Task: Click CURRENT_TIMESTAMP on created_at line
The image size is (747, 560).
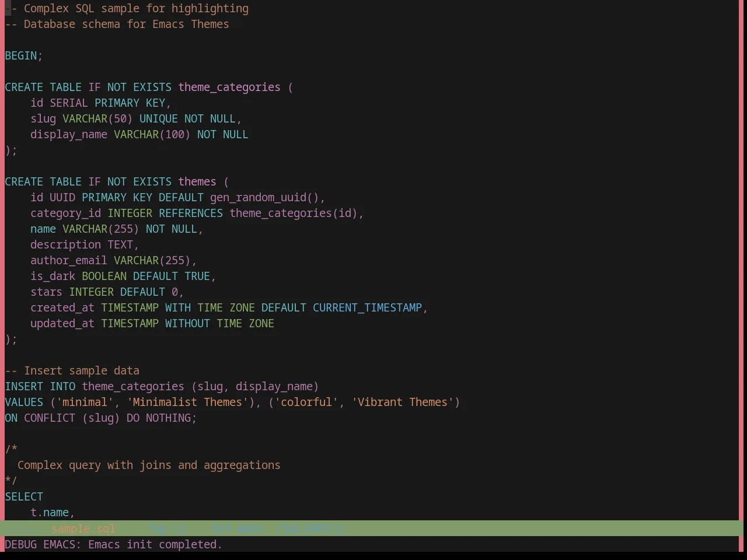Action: (x=368, y=307)
